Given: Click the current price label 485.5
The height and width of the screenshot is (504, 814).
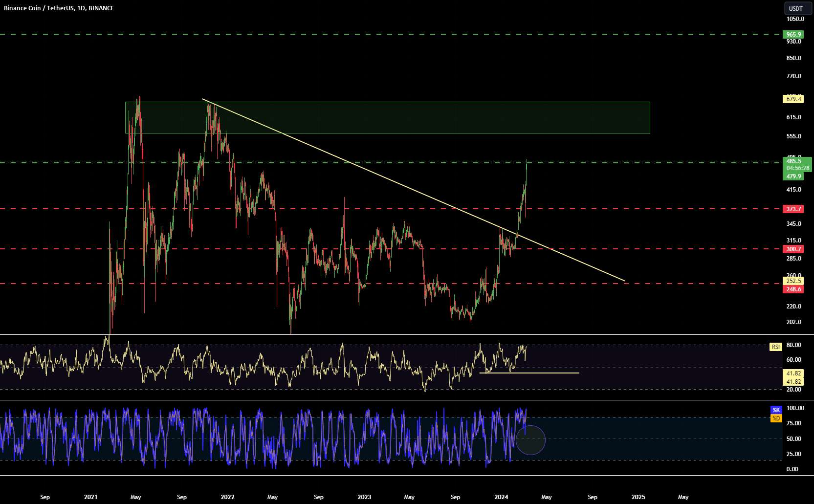Looking at the screenshot, I should (x=793, y=161).
